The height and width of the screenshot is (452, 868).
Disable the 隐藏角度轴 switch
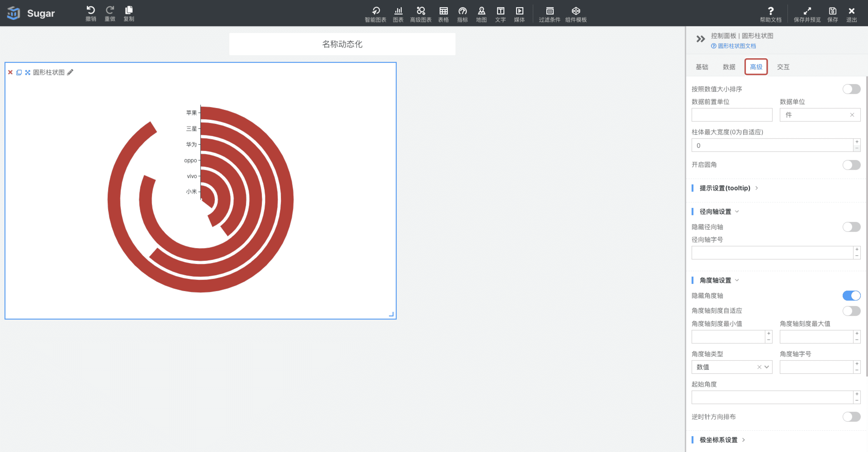pos(851,295)
